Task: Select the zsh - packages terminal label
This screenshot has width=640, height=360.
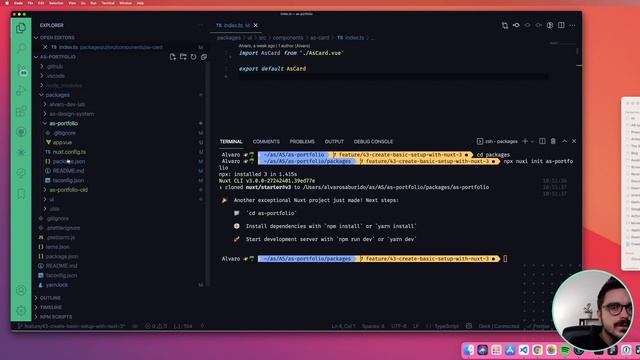Action: click(x=497, y=142)
